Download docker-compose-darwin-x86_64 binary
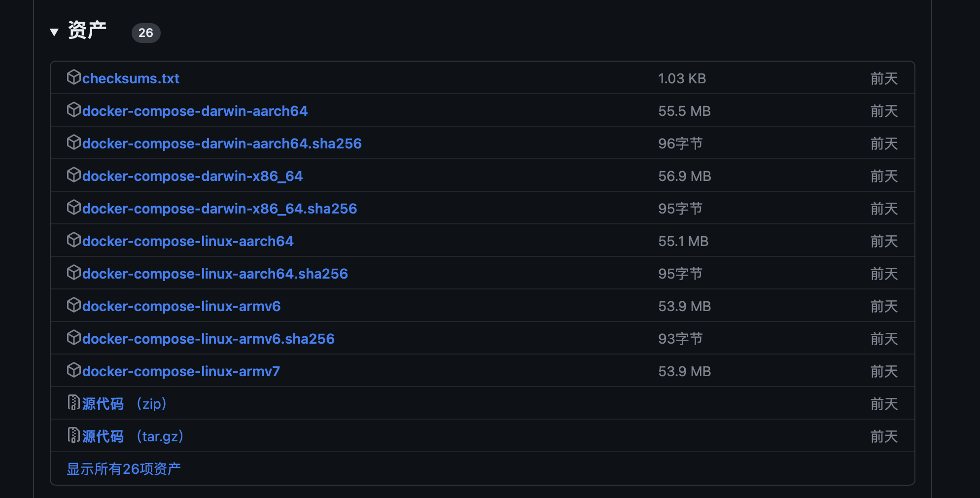This screenshot has width=980, height=498. click(192, 176)
